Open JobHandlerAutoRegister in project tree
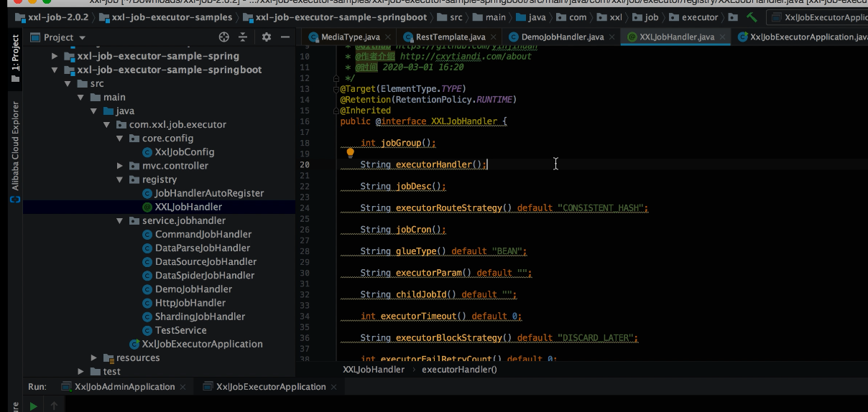 coord(208,193)
